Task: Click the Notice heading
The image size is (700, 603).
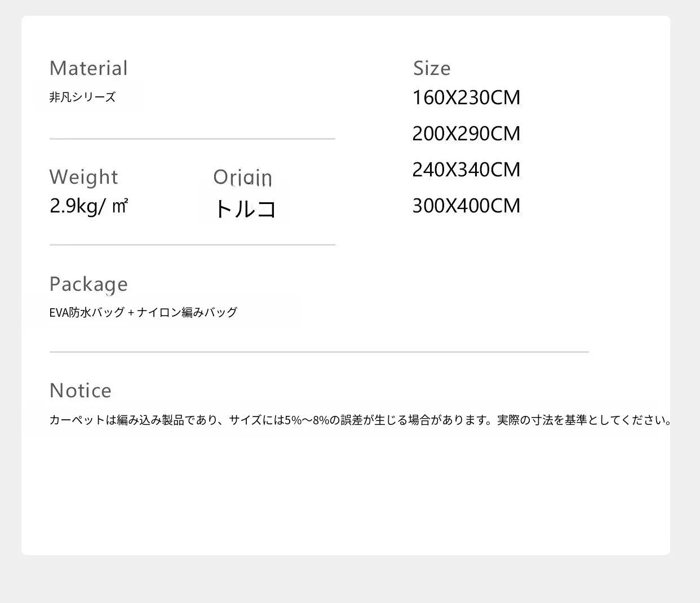Action: pyautogui.click(x=81, y=391)
